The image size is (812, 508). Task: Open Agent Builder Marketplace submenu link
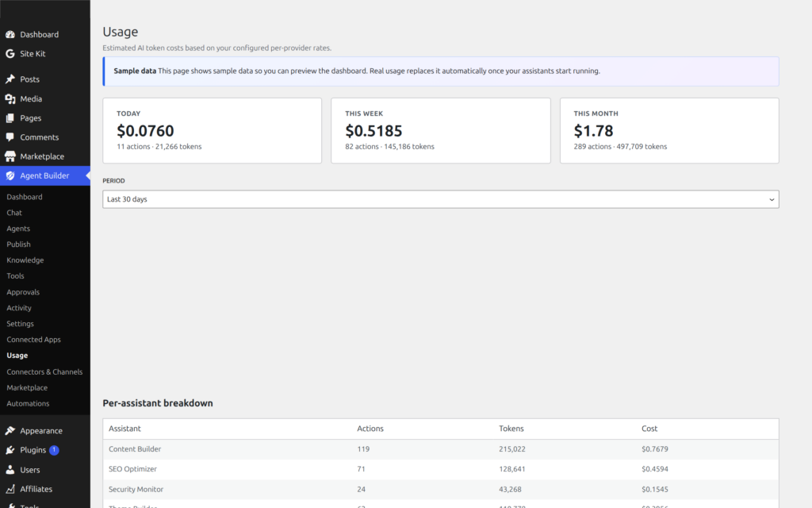pos(27,387)
